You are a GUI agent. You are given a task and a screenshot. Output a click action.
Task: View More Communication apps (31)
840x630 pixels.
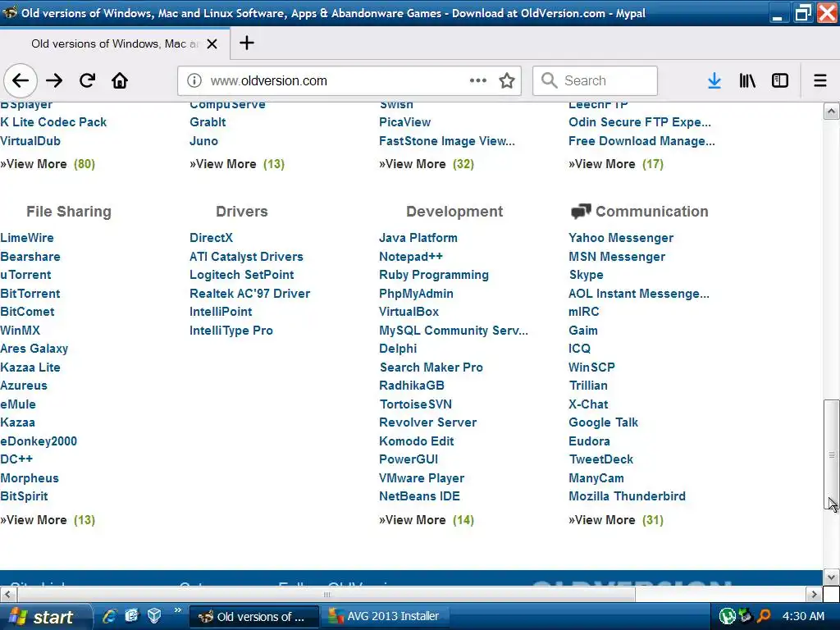616,520
